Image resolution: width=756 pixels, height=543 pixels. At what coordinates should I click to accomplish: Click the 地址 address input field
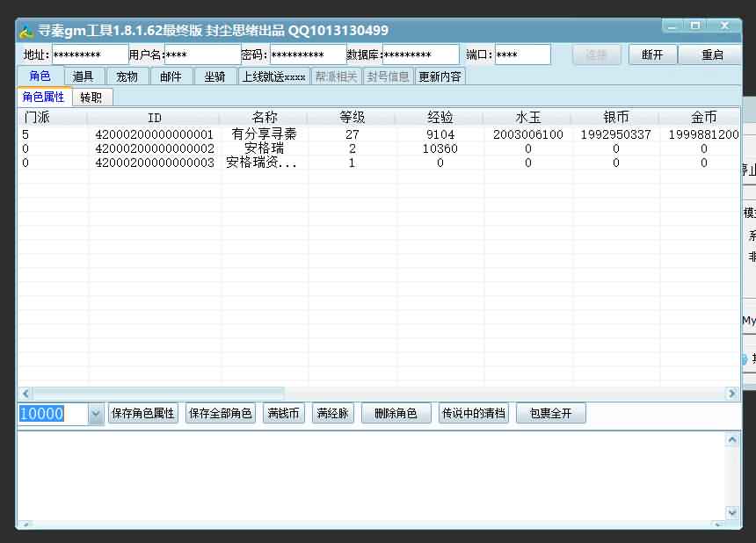(90, 54)
